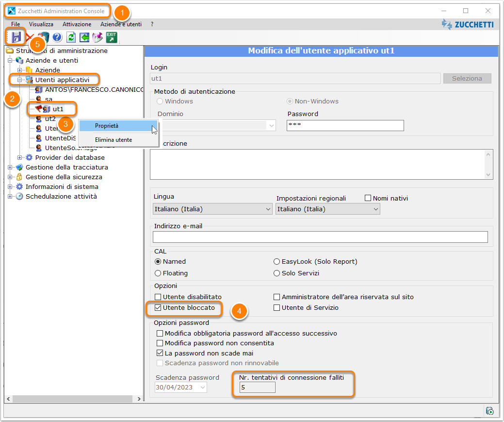
Task: Click the Descrizione box down scroll arrow
Action: [488, 175]
